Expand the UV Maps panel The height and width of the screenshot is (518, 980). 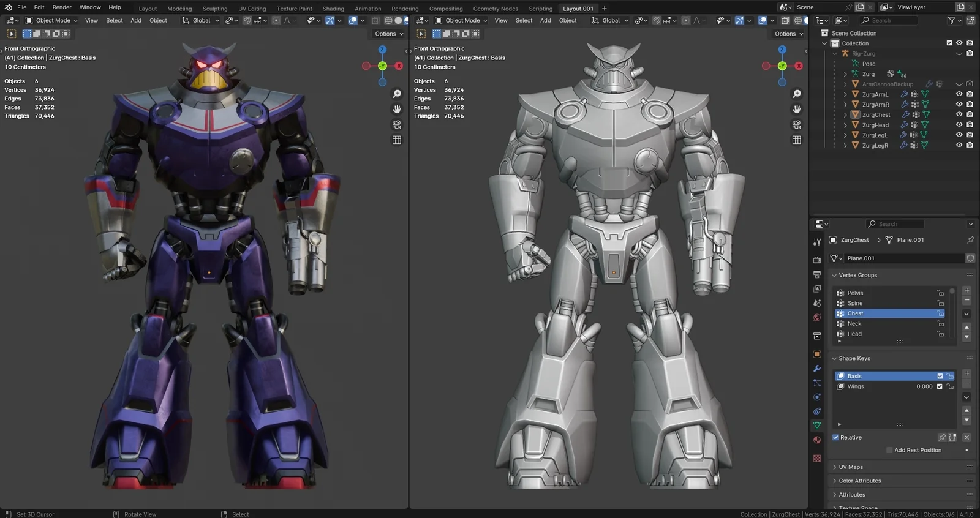pyautogui.click(x=851, y=467)
